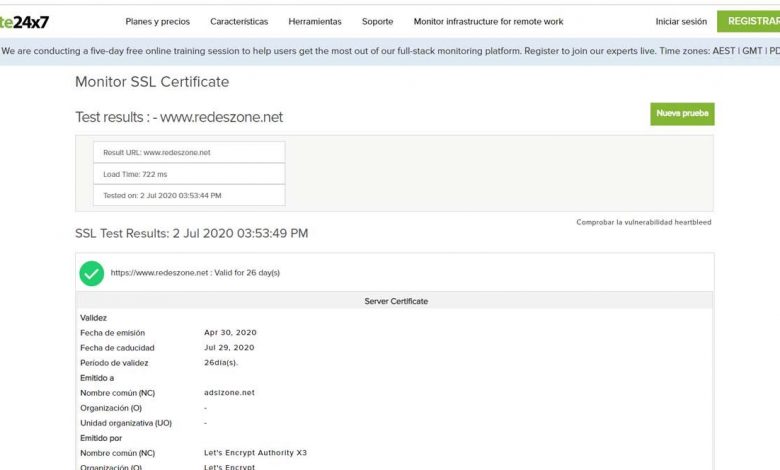
Task: Click the Server Certificate header bar
Action: (395, 301)
